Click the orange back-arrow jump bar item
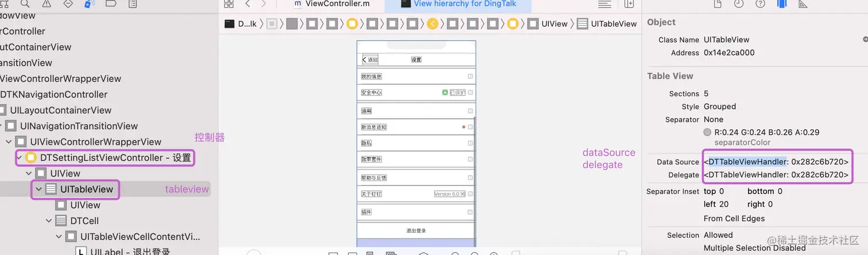 pyautogui.click(x=432, y=24)
